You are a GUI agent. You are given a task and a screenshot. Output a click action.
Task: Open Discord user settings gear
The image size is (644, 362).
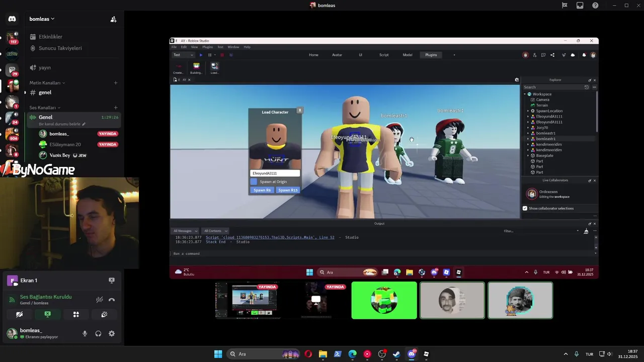tap(112, 333)
